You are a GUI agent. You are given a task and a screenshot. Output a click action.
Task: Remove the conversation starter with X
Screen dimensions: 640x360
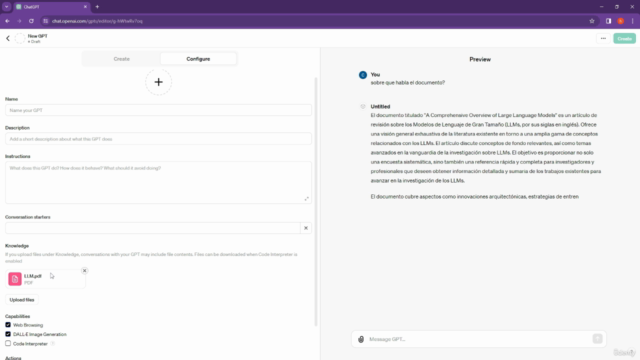pyautogui.click(x=306, y=228)
